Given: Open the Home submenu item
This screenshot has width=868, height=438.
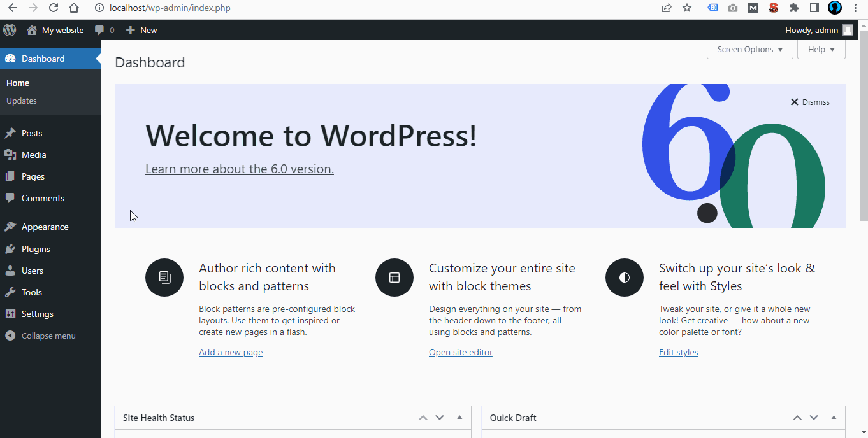Looking at the screenshot, I should (18, 83).
